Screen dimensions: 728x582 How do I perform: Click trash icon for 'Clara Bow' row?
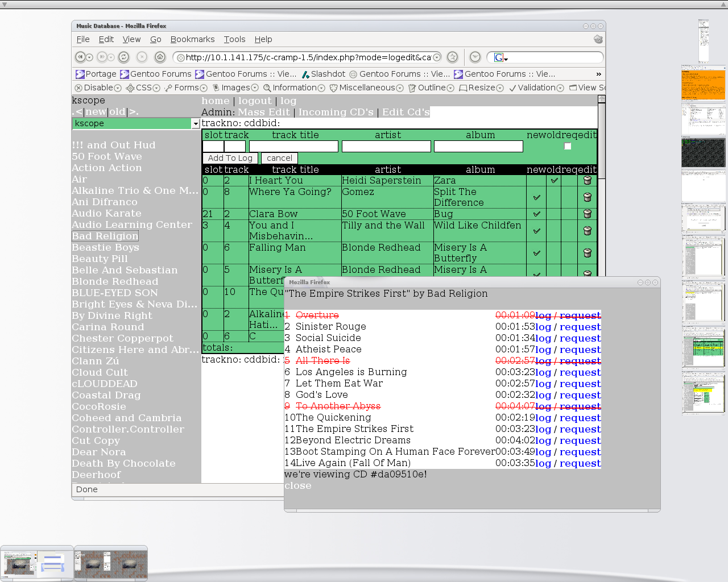[x=588, y=214]
